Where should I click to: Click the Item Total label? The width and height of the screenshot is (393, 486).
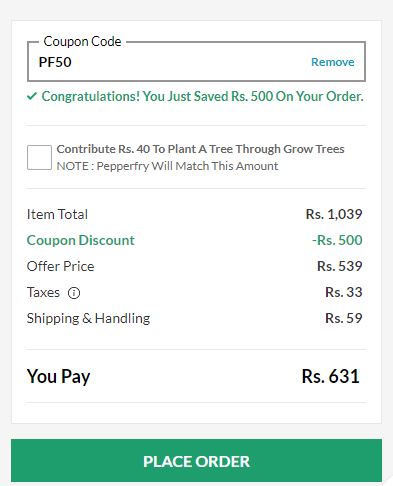tap(57, 214)
